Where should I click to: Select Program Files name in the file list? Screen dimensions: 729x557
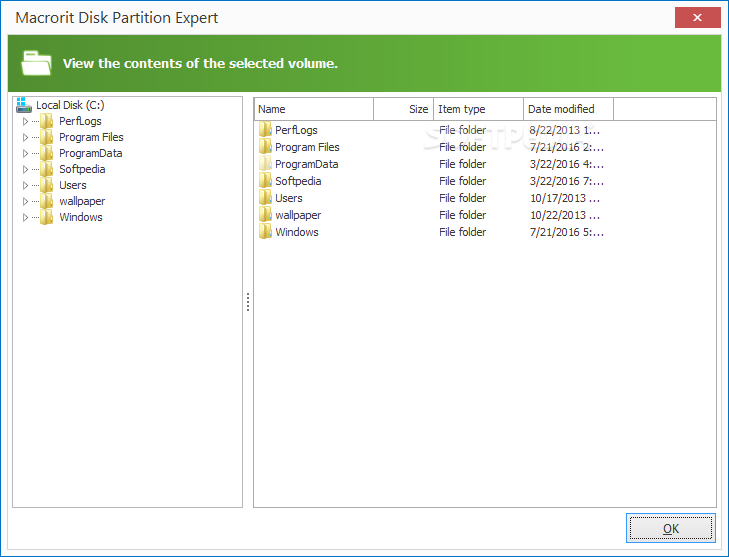tap(307, 147)
